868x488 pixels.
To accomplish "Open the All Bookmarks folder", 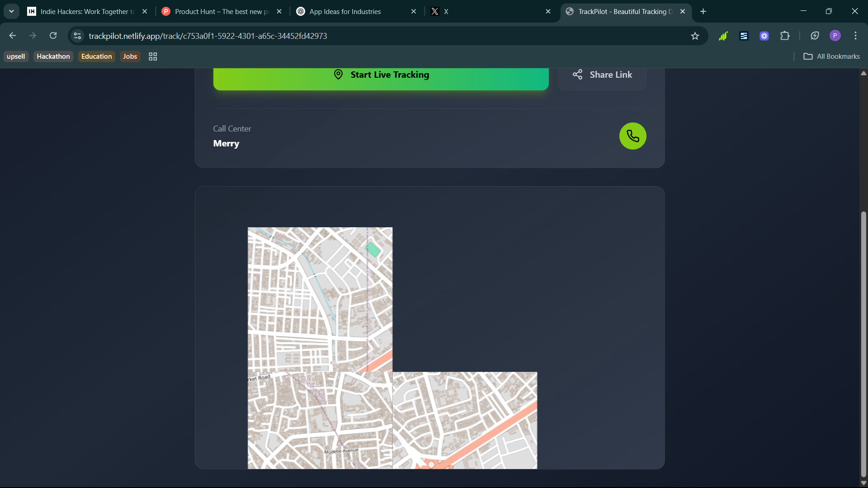I will [x=832, y=56].
